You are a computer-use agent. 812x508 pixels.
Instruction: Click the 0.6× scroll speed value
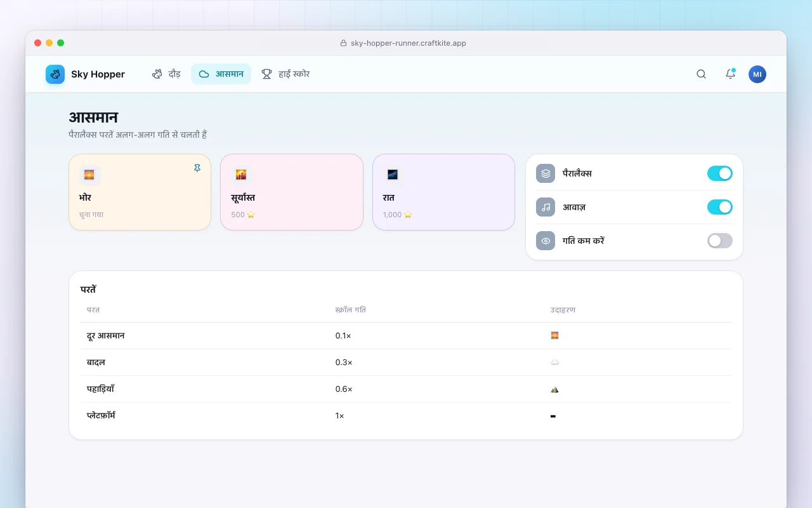344,389
